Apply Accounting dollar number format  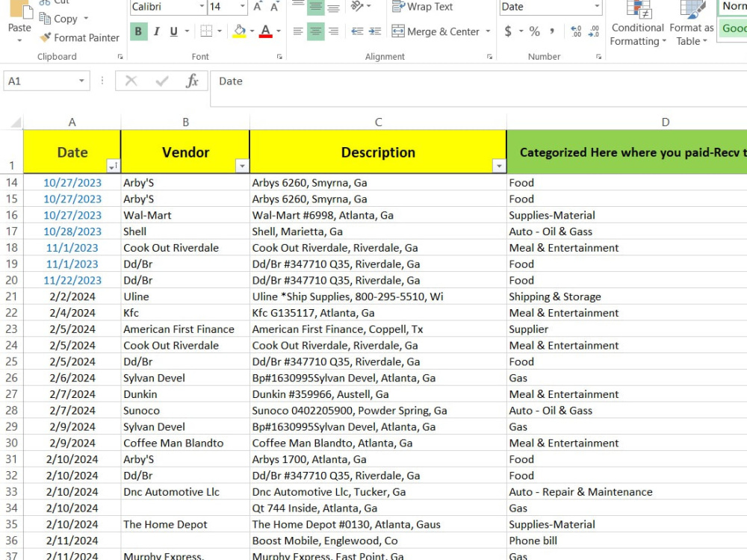(x=508, y=31)
